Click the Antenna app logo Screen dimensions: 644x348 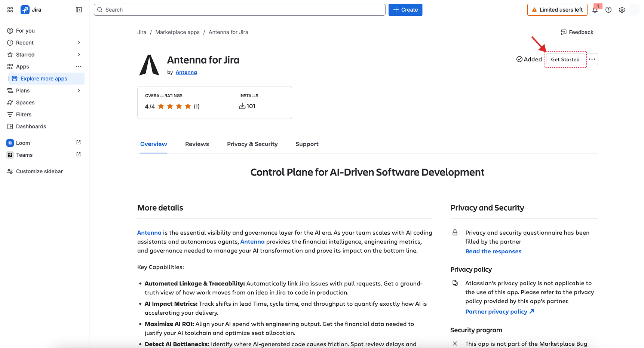149,65
